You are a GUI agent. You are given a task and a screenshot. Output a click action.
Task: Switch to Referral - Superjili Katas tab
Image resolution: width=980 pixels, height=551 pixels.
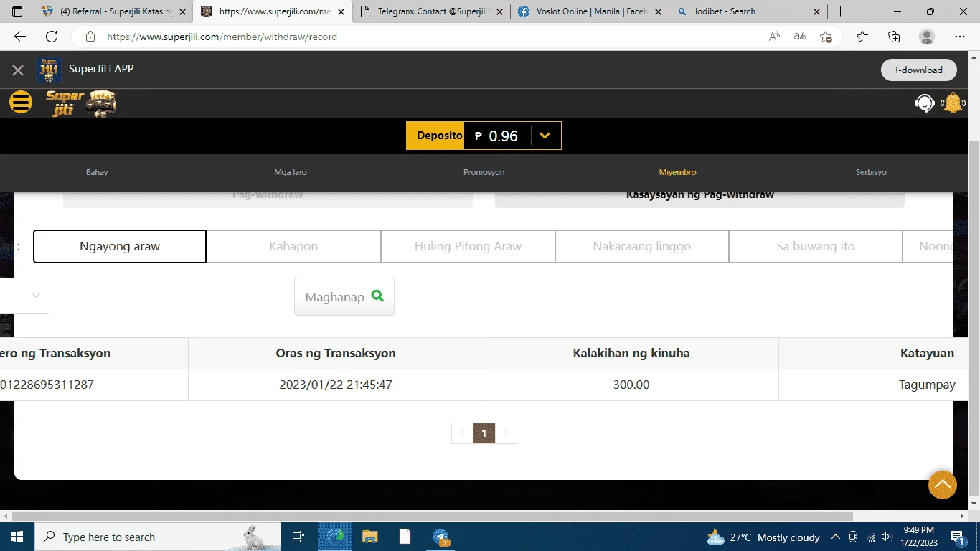tap(115, 11)
